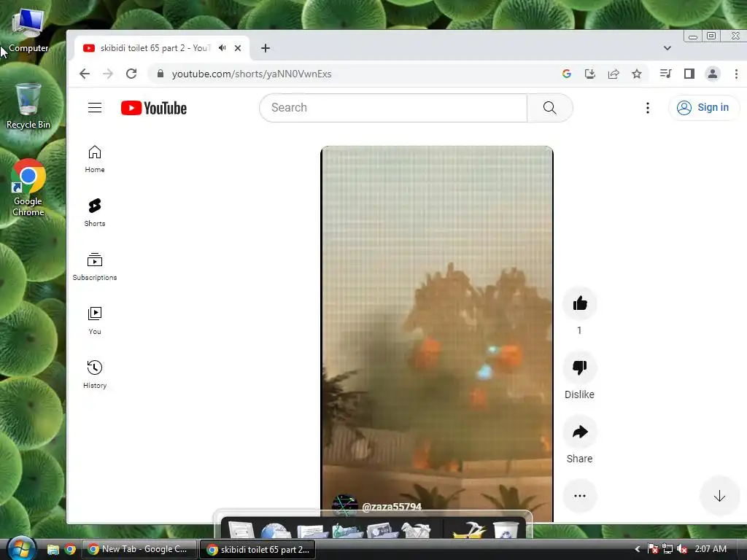This screenshot has width=747, height=560.
Task: Toggle the Chrome side panel
Action: pyautogui.click(x=689, y=74)
